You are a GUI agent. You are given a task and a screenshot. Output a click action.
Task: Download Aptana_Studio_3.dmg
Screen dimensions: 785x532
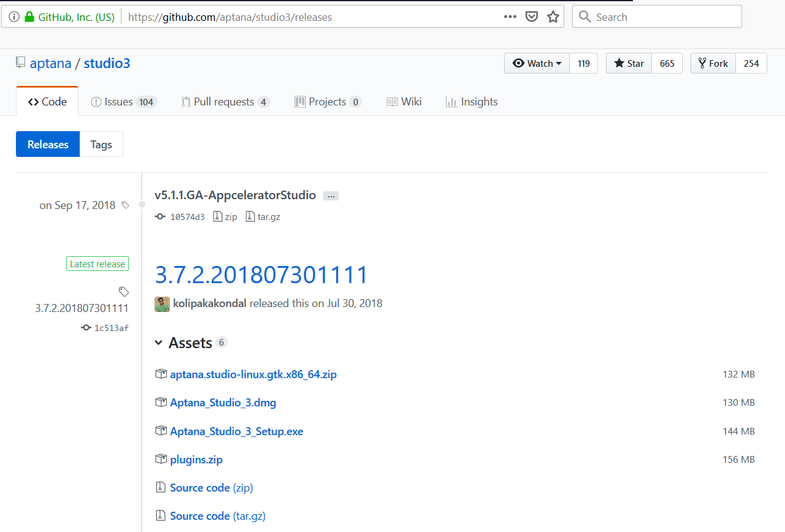pyautogui.click(x=223, y=403)
